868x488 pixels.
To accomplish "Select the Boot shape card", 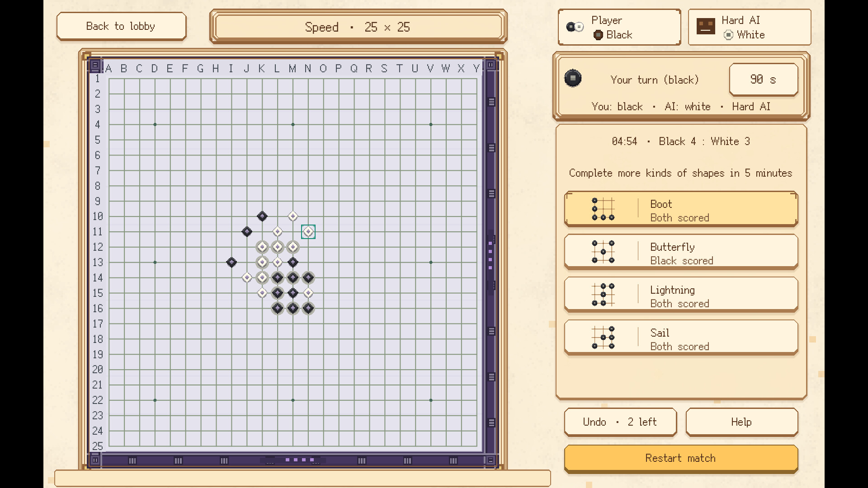I will click(x=681, y=209).
